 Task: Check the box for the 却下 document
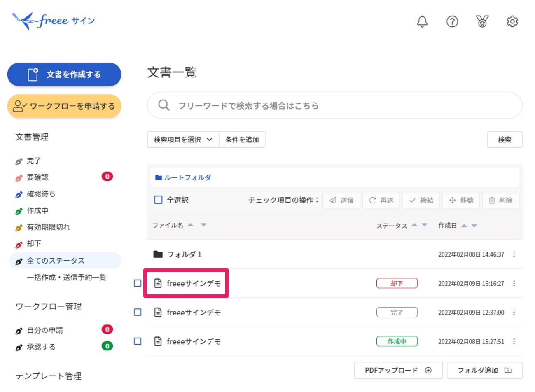coord(138,283)
